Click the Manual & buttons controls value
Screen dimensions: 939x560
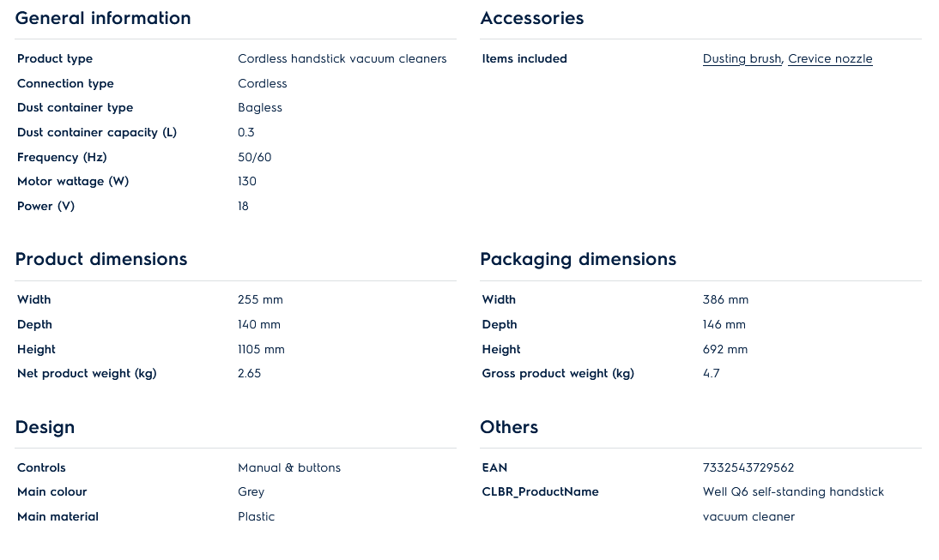(289, 467)
